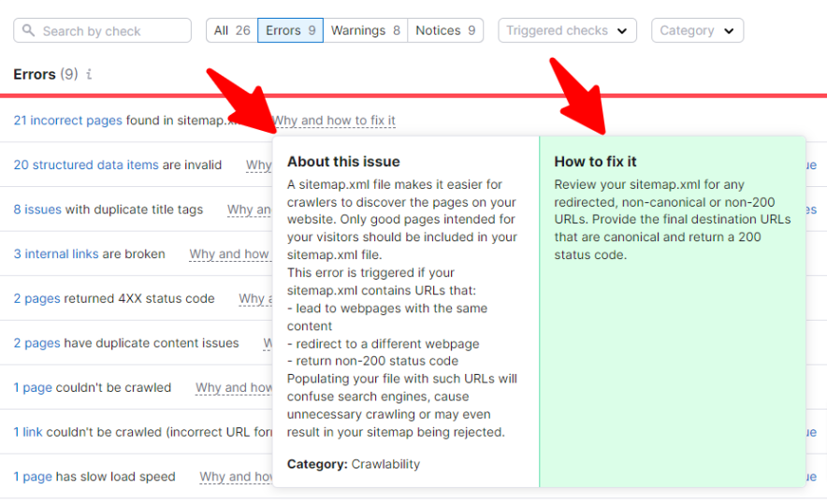
Task: Open 2 pages duplicate content issues link
Action: click(36, 343)
